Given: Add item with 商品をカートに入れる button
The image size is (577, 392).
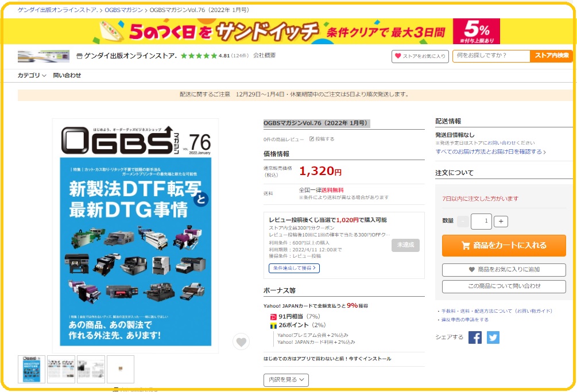Looking at the screenshot, I should point(504,245).
